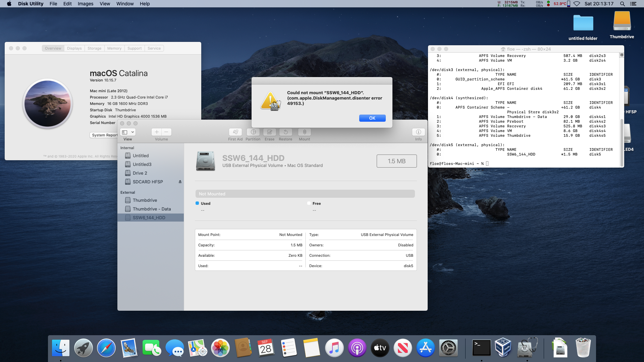The image size is (644, 362).
Task: Open the View menu in the menu bar
Action: click(105, 4)
